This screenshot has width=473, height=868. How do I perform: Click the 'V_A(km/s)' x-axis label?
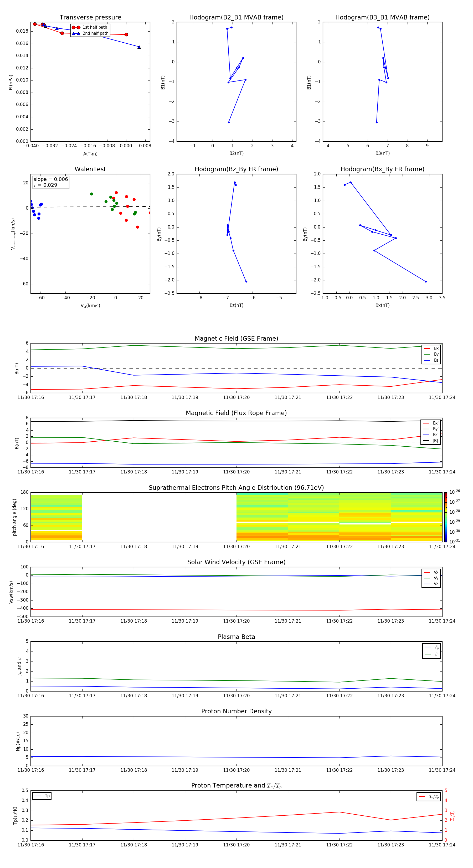point(90,306)
